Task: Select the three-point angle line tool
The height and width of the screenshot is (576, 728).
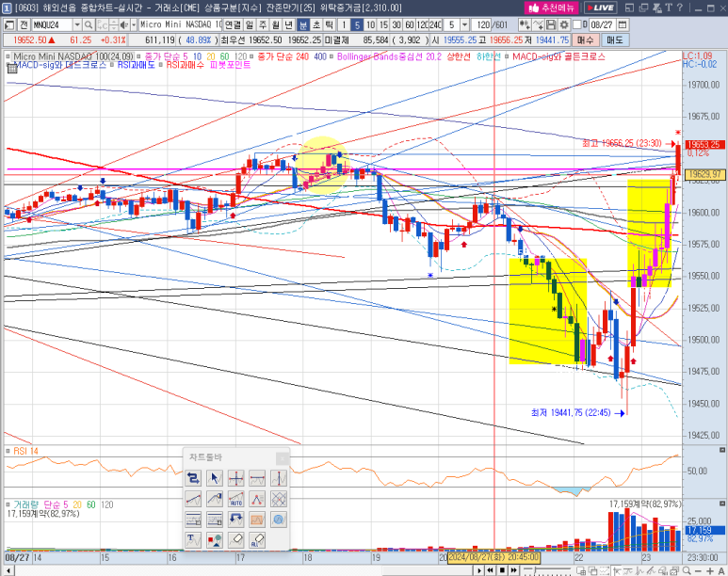Action: coord(257,499)
